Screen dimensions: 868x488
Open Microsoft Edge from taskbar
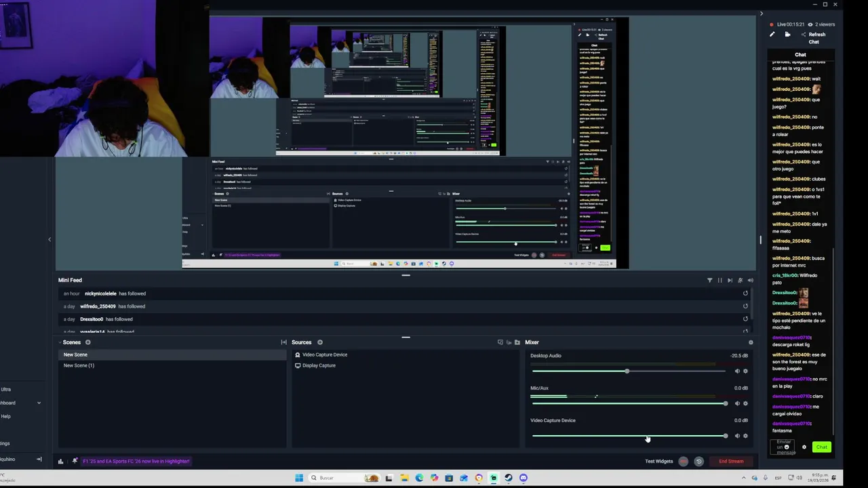coord(419,478)
